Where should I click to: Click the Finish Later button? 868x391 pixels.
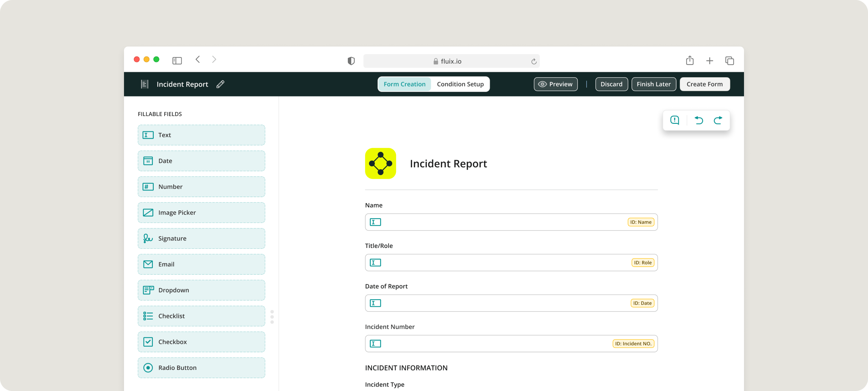click(653, 84)
